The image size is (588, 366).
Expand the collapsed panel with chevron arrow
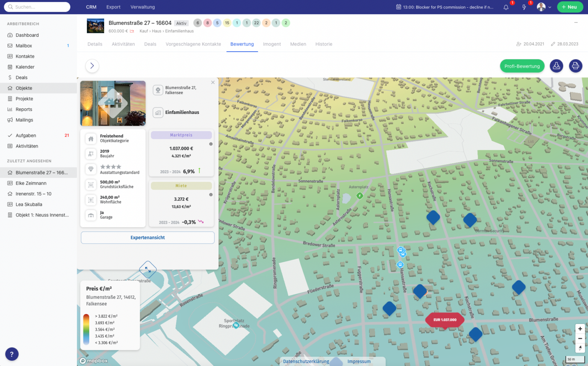[92, 66]
